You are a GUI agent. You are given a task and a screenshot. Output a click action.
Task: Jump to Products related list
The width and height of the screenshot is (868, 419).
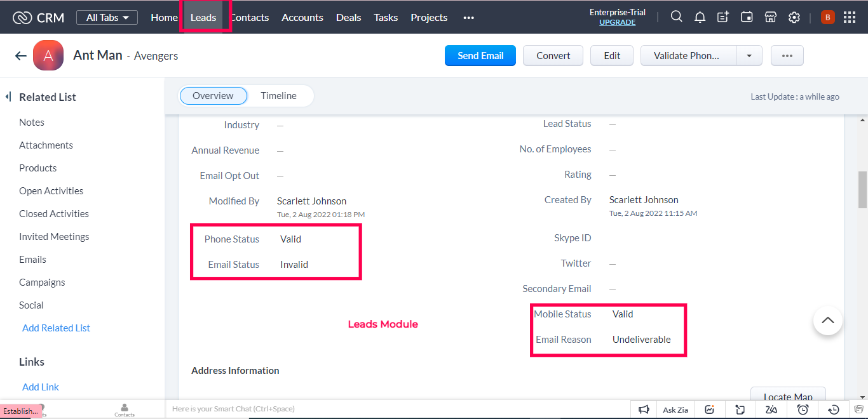click(38, 168)
